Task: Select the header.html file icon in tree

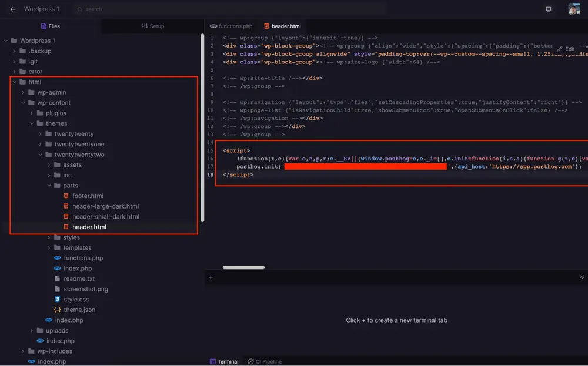Action: (66, 227)
